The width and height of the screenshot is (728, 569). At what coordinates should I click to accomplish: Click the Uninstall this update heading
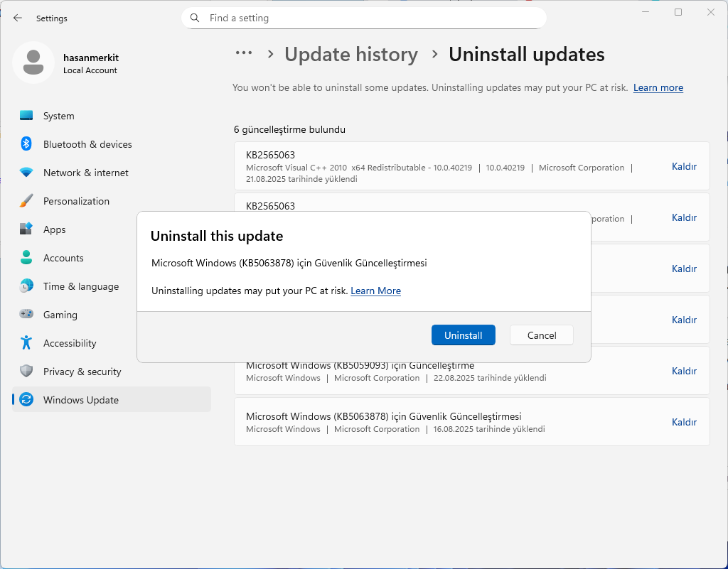click(217, 236)
